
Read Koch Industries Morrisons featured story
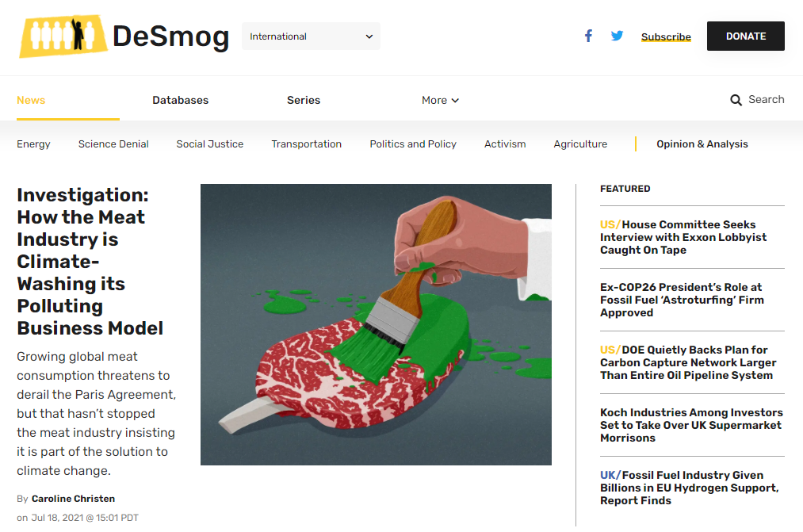tap(691, 425)
